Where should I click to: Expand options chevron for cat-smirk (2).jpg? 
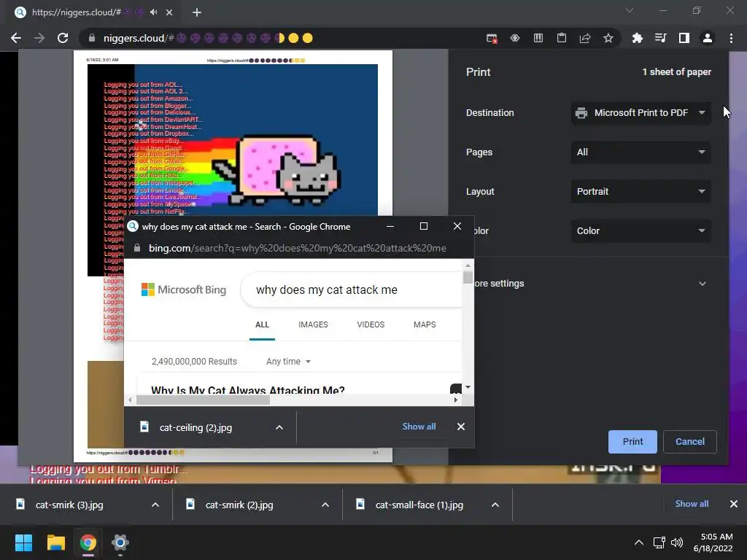click(325, 505)
